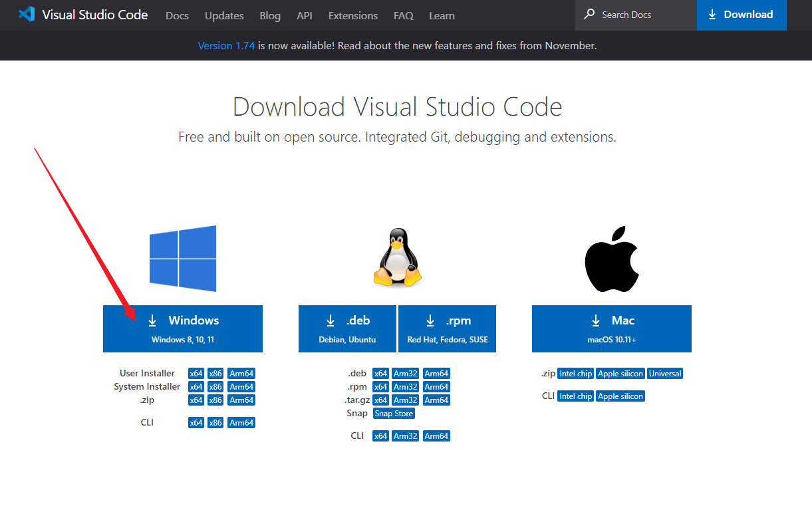Open the API nav link
Viewport: 812px width, 506px height.
(305, 15)
